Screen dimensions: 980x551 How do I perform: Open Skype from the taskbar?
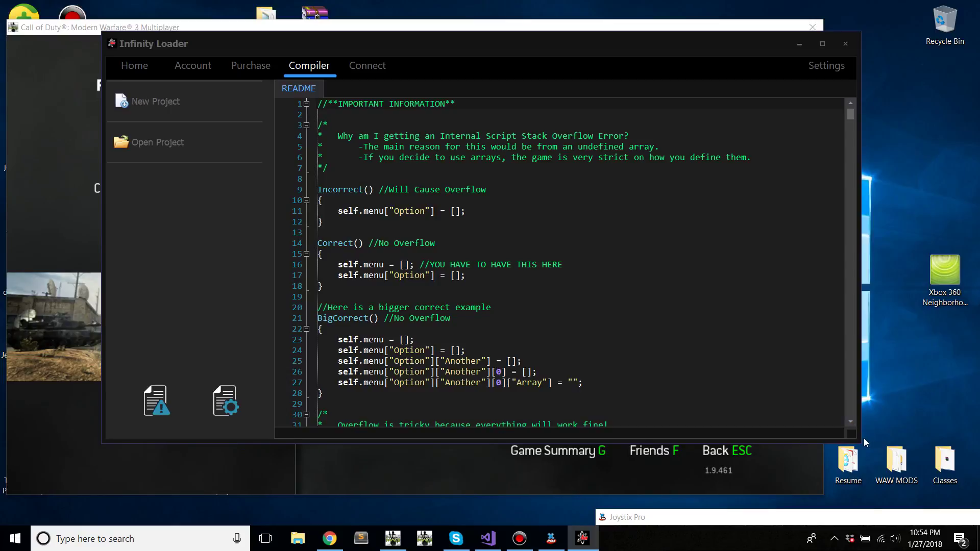(456, 538)
